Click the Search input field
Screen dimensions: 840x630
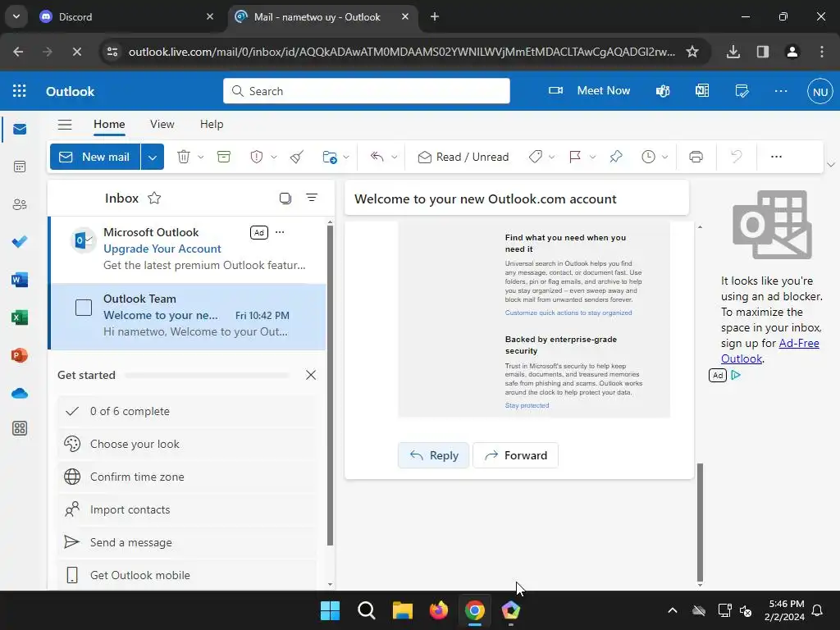(x=367, y=91)
